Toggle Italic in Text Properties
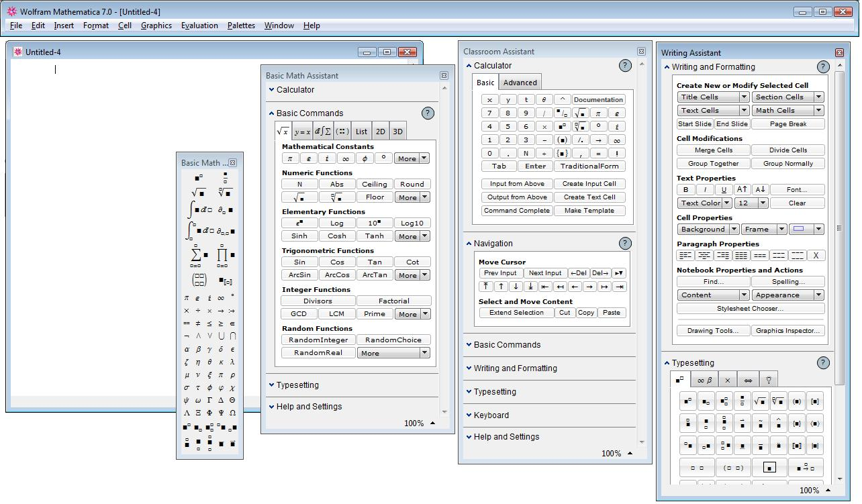This screenshot has height=504, width=862. pyautogui.click(x=704, y=190)
